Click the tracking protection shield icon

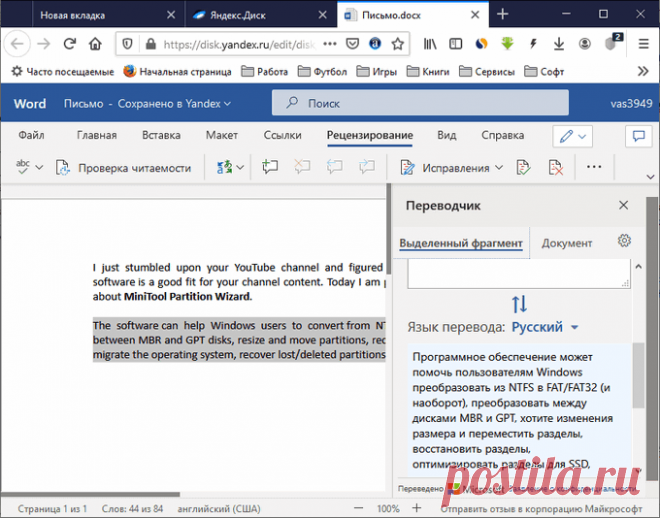pos(127,44)
